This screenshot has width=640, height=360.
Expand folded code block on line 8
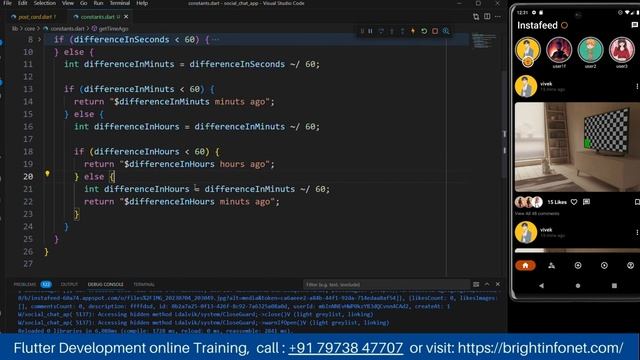[40, 40]
